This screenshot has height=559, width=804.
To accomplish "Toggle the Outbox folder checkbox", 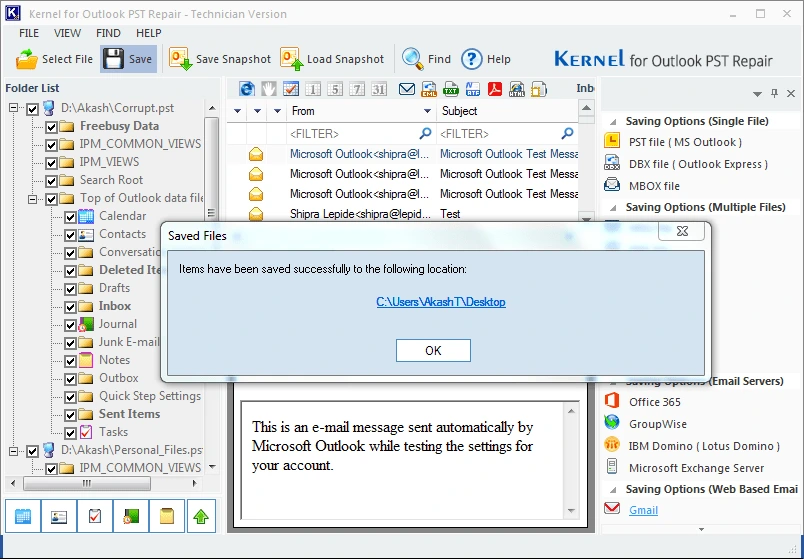I will 70,378.
